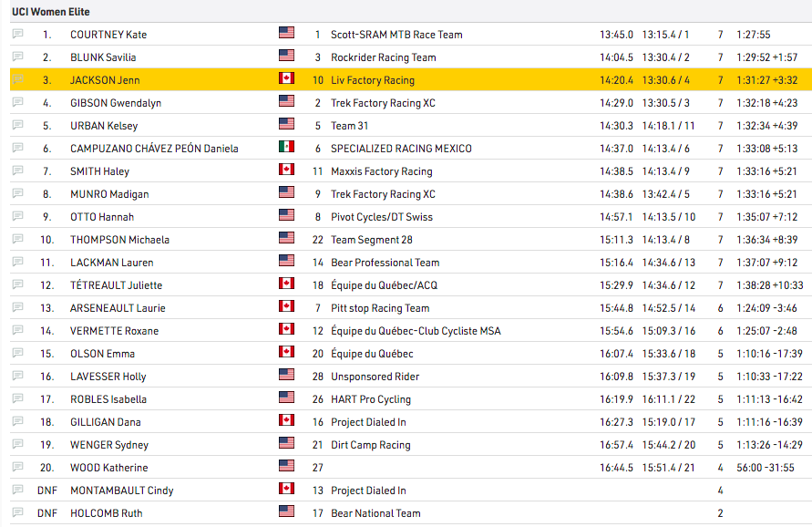Viewport: 812px width, 527px height.
Task: Open rider name URBAN Kelsey
Action: (104, 126)
